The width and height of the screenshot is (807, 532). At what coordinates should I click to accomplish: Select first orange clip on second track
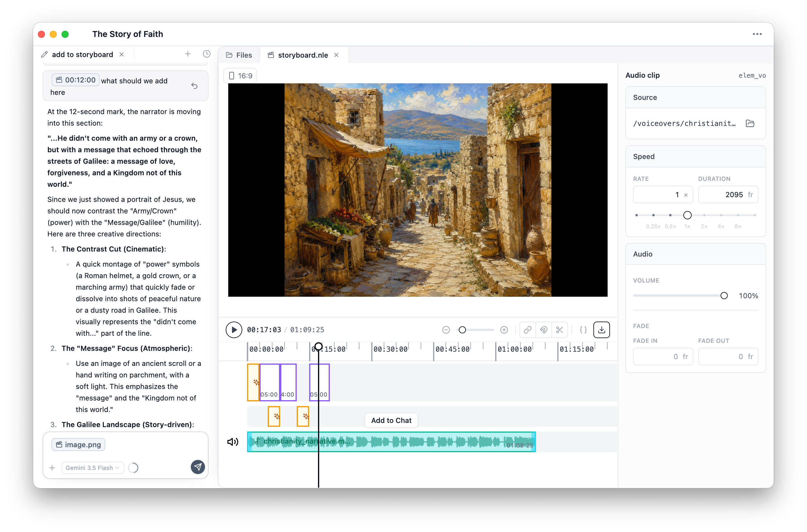274,416
